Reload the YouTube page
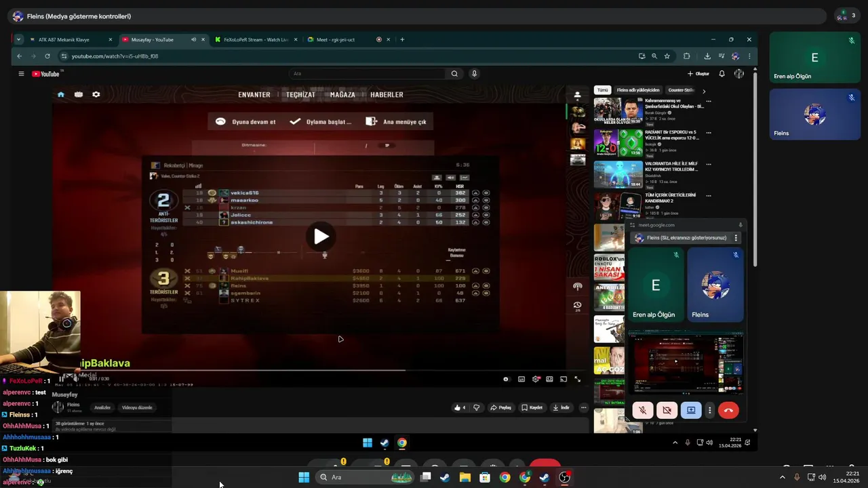The height and width of the screenshot is (488, 868). point(47,56)
